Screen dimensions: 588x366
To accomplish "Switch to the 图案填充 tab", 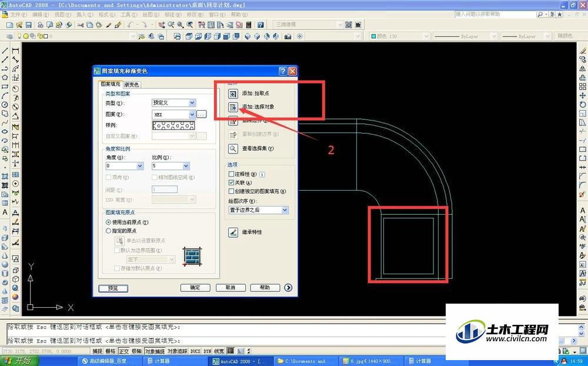I will (x=111, y=84).
